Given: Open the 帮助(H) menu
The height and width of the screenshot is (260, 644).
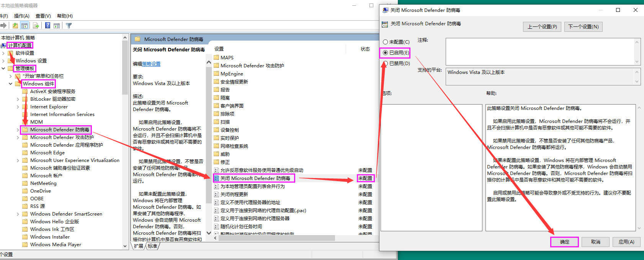Looking at the screenshot, I should pos(65,16).
